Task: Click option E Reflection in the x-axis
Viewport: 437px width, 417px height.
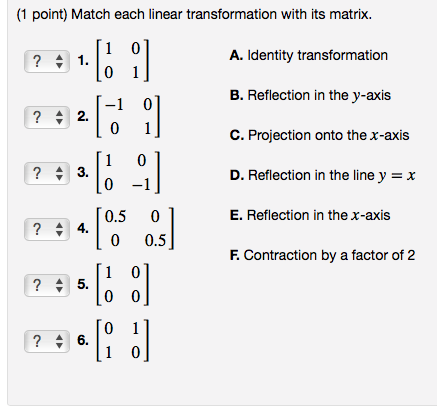Action: [310, 215]
